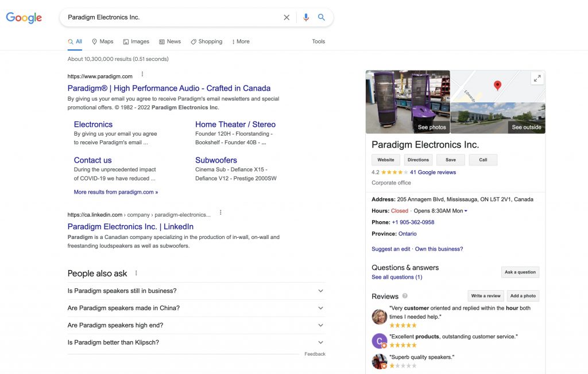
Task: Click the Call button
Action: (483, 160)
